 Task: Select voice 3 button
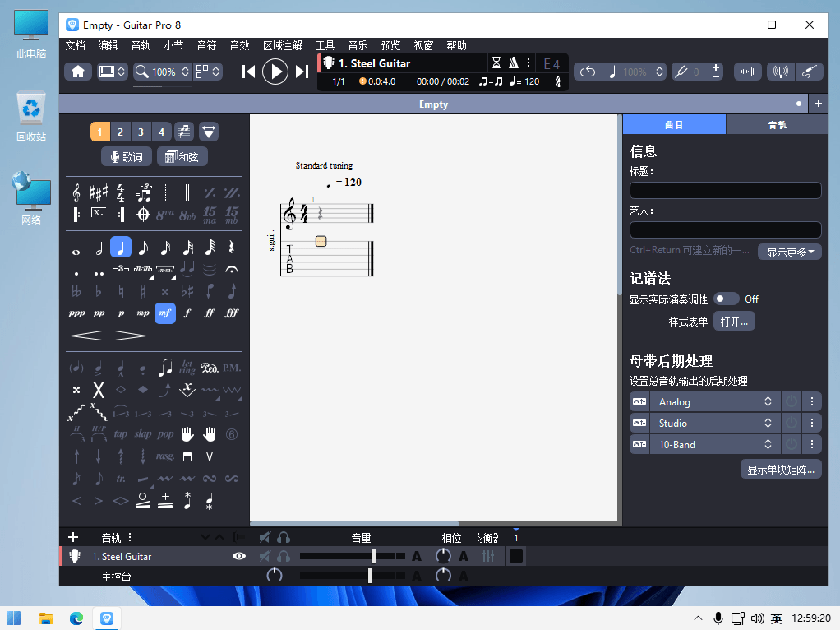click(141, 132)
